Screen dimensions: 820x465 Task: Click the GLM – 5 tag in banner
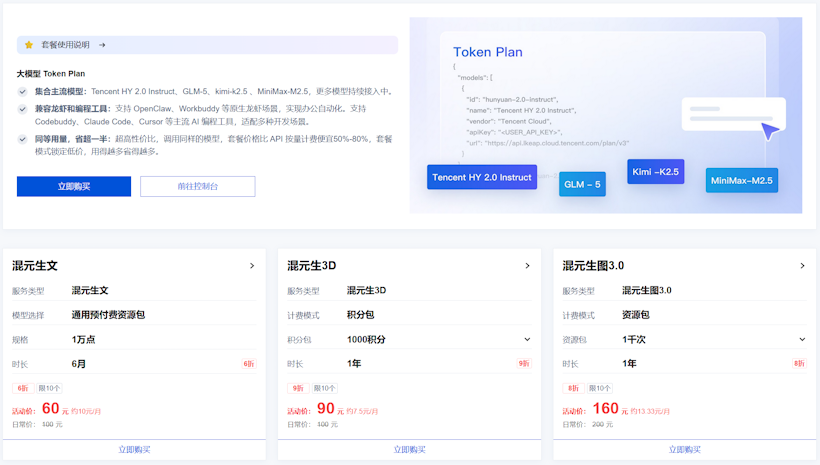pos(582,184)
